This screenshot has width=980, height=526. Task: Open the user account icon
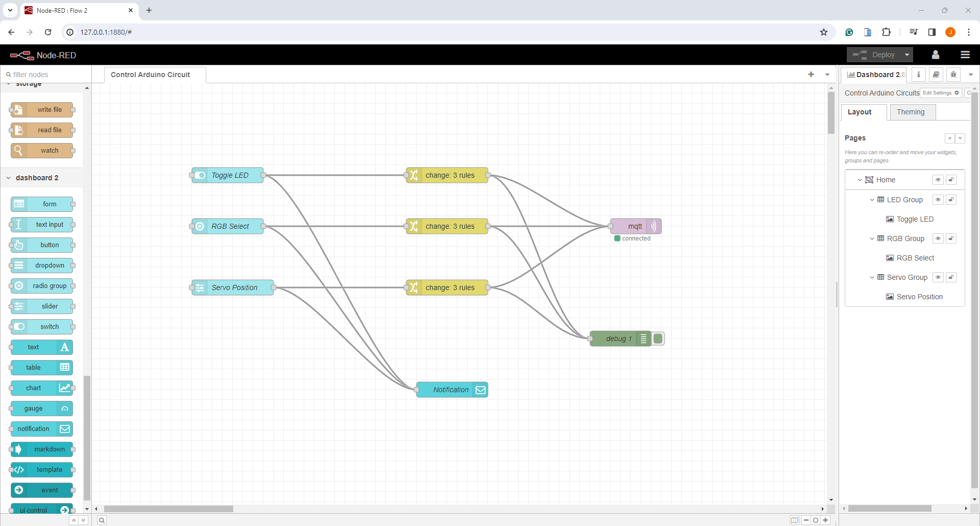[936, 55]
